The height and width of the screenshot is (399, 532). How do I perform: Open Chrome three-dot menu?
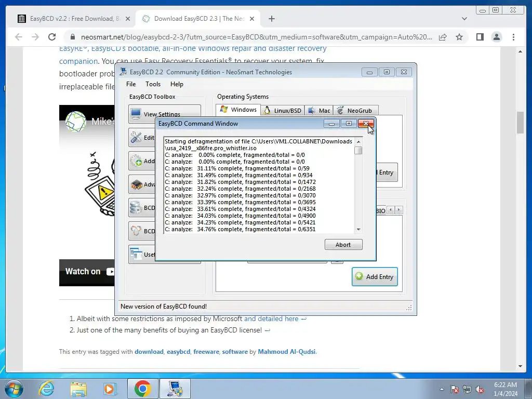pyautogui.click(x=513, y=37)
